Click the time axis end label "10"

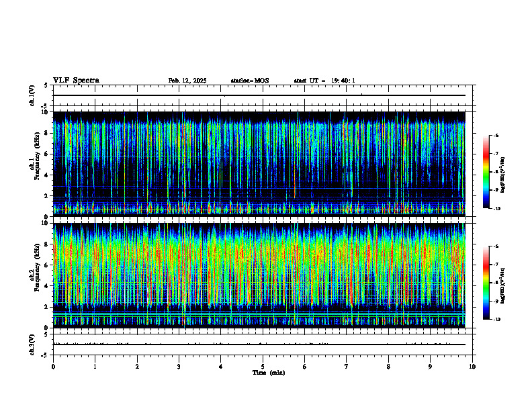pos(472,367)
